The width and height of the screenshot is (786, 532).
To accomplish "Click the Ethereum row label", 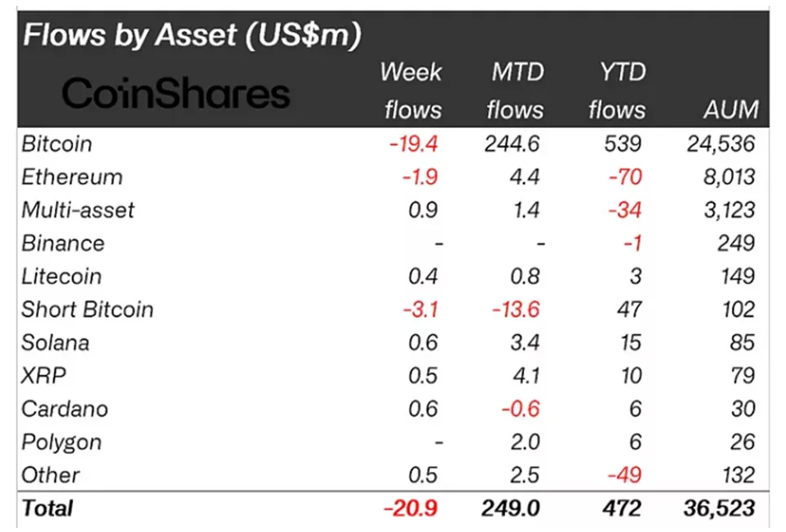I will click(x=72, y=177).
